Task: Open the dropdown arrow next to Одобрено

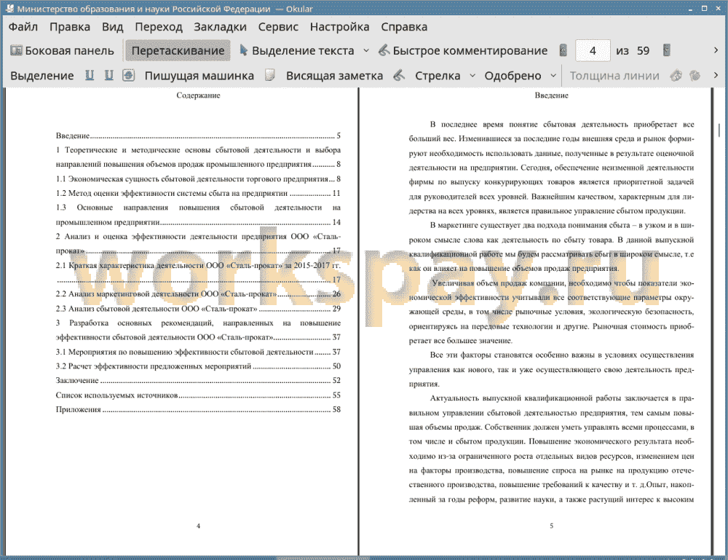Action: (553, 76)
